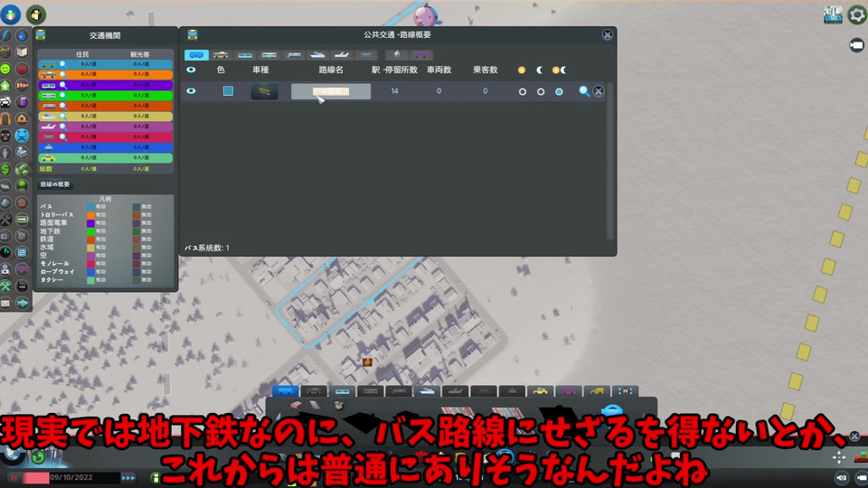Screen dimensions: 868x488
Task: Select day-only schedule radio for the line
Action: (522, 92)
